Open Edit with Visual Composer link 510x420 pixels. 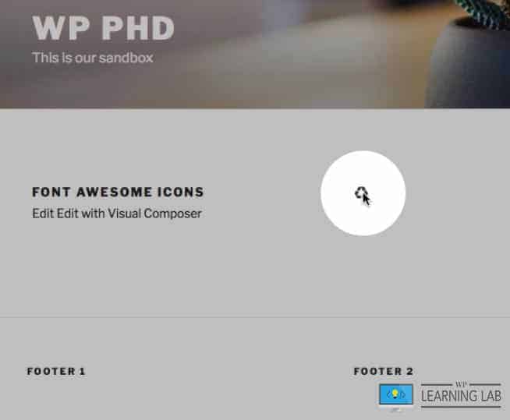(x=129, y=214)
